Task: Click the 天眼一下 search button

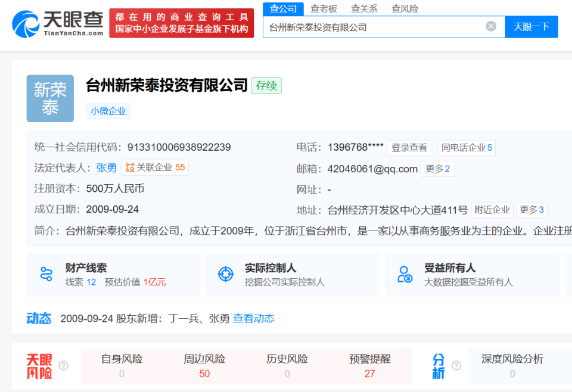Action: click(x=531, y=27)
